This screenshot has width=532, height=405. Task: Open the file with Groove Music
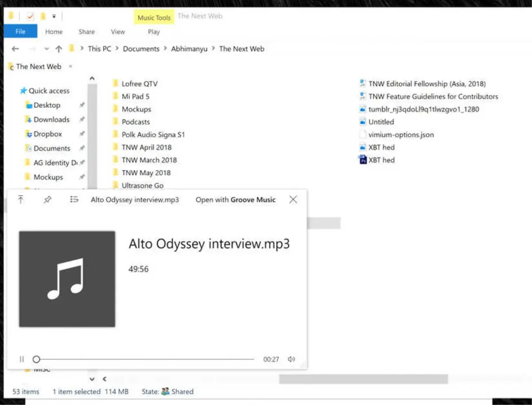235,199
